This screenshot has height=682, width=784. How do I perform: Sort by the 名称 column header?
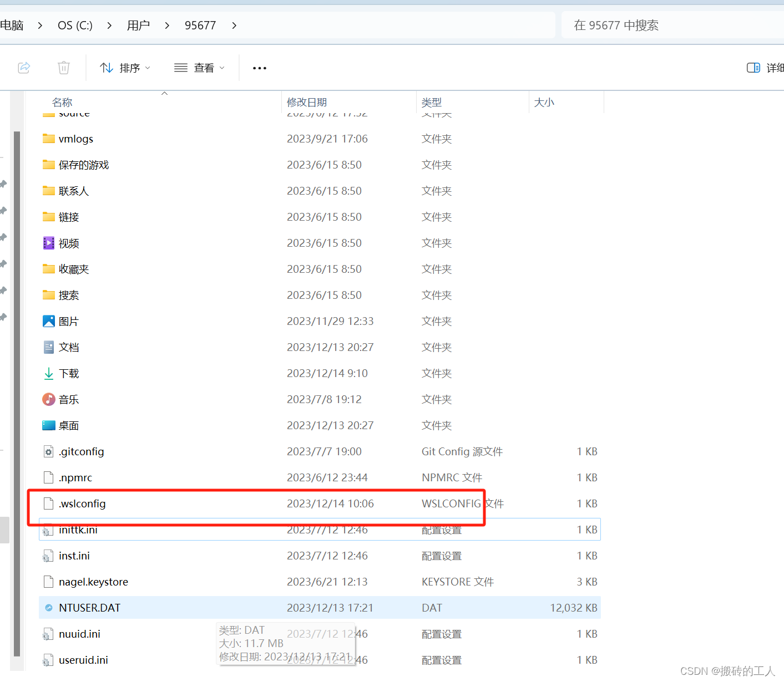(62, 102)
